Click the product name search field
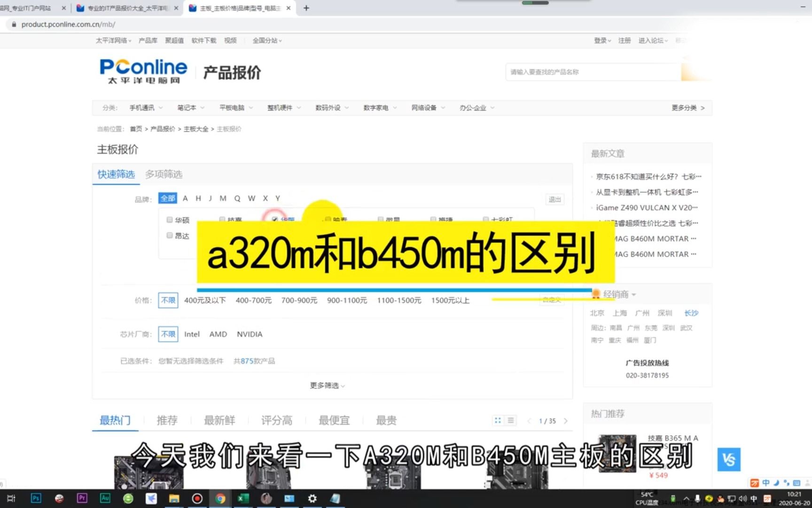 pos(593,72)
